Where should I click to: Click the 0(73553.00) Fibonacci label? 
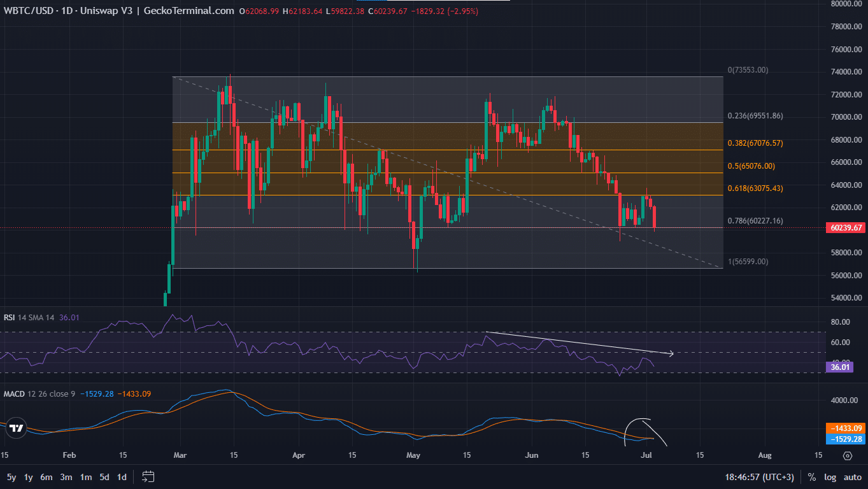(748, 70)
